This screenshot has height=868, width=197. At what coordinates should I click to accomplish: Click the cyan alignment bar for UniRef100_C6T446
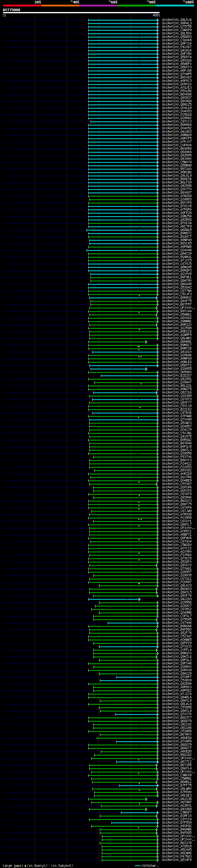[133, 623]
